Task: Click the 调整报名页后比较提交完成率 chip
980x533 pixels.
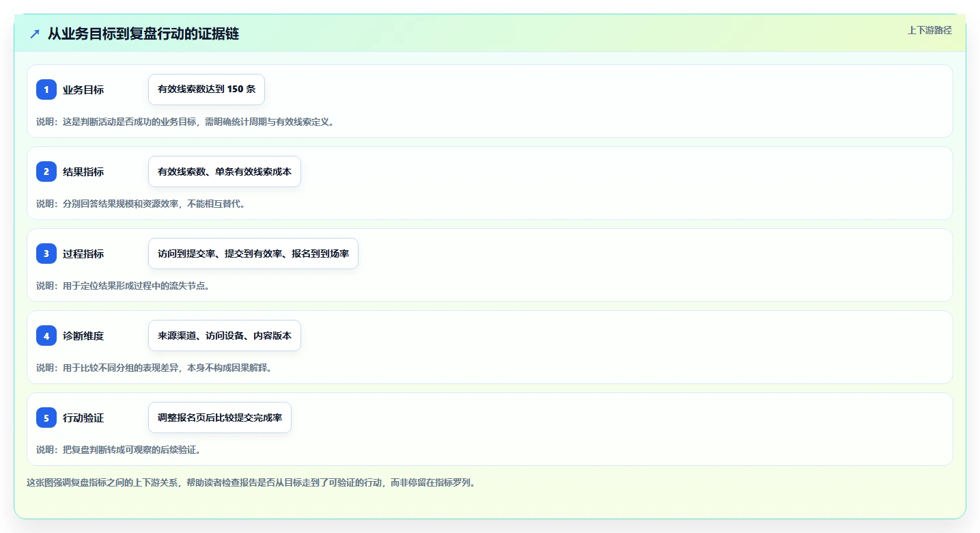Action: click(220, 418)
